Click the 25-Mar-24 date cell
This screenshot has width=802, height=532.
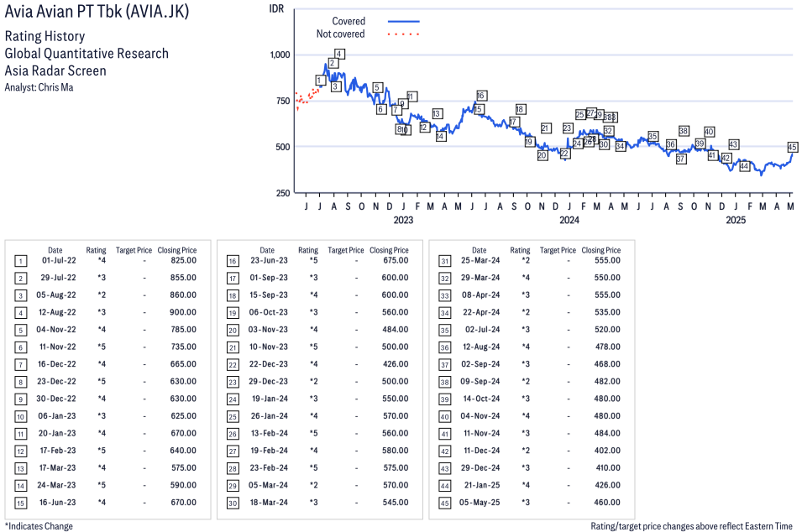480,260
